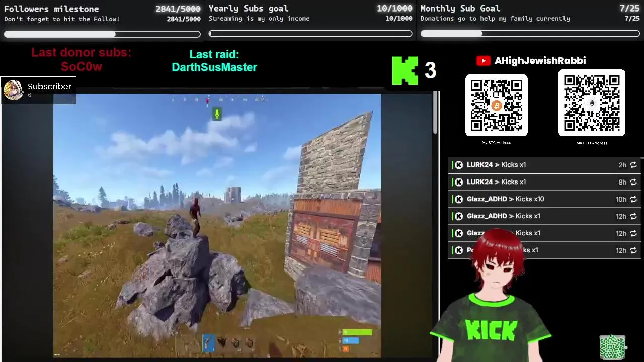The height and width of the screenshot is (362, 644).
Task: Click the number 3 beside Kick logo
Action: (x=430, y=70)
